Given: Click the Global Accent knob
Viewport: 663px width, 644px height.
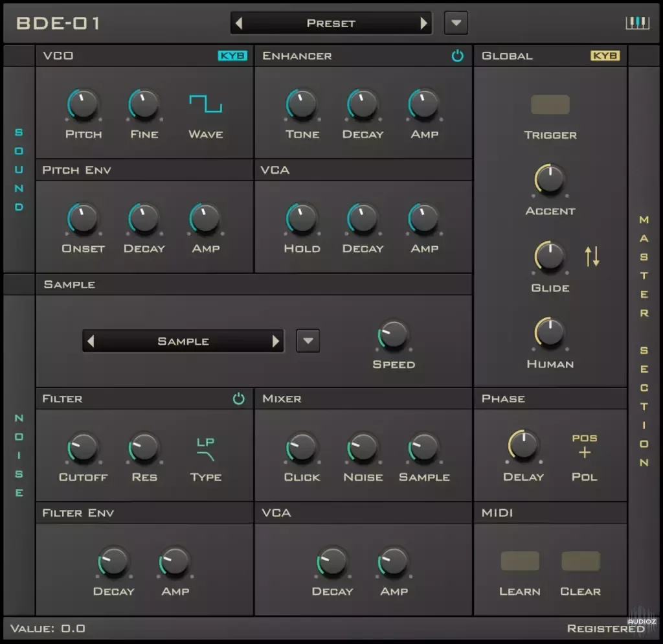Looking at the screenshot, I should [x=550, y=180].
